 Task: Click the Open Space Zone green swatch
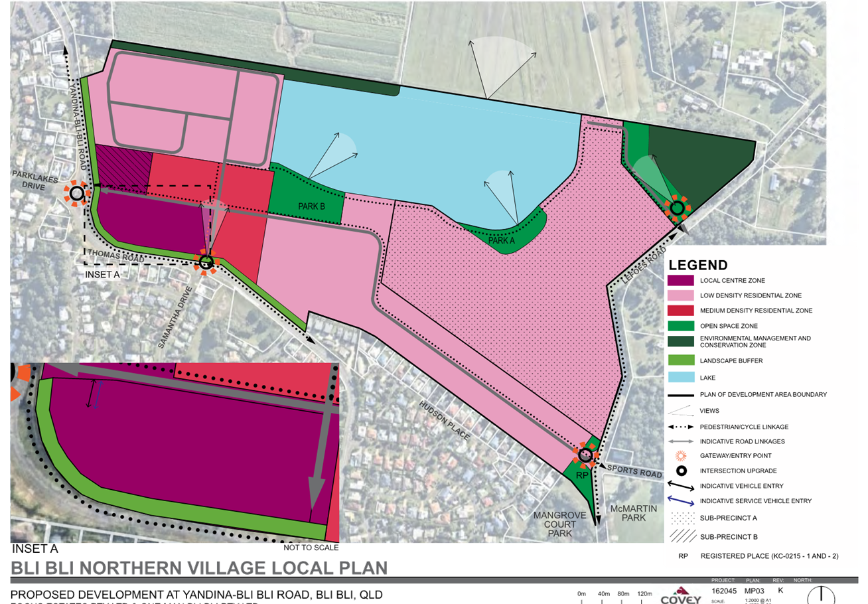pos(680,326)
